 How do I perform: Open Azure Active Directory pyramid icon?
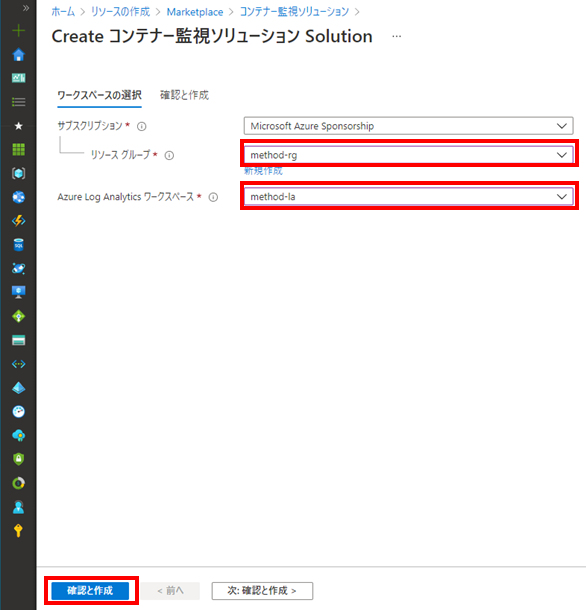19,388
